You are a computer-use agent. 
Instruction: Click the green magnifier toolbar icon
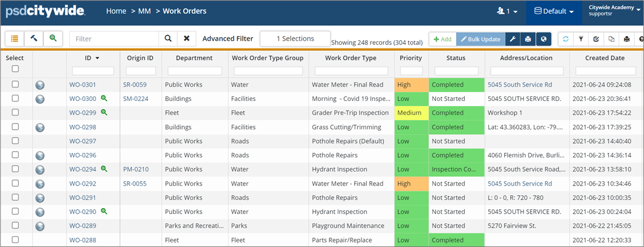(52, 38)
